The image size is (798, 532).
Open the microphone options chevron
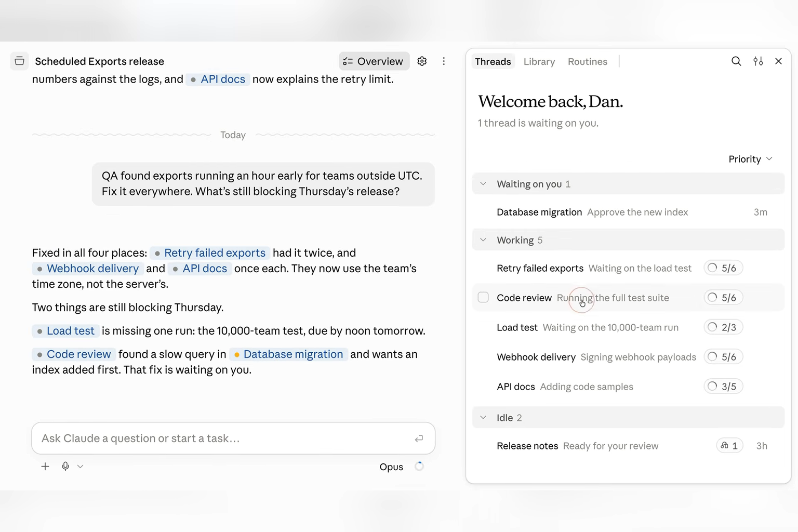click(80, 467)
